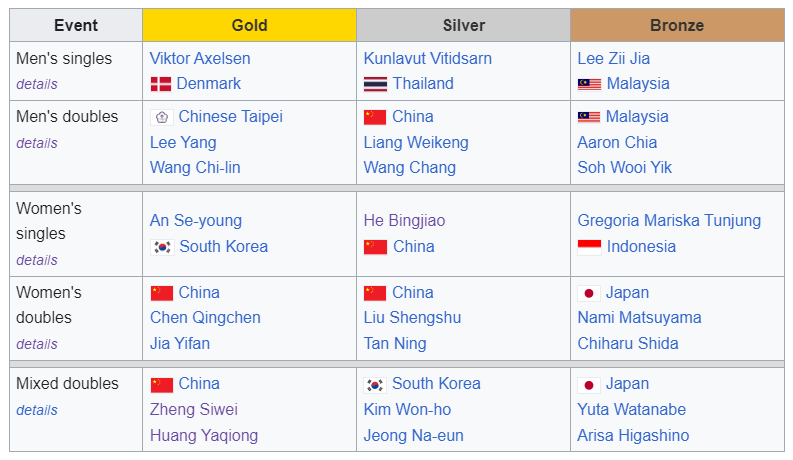Viewport: 793px width, 460px height.
Task: Click China flag in Men's doubles silver
Action: click(x=375, y=117)
